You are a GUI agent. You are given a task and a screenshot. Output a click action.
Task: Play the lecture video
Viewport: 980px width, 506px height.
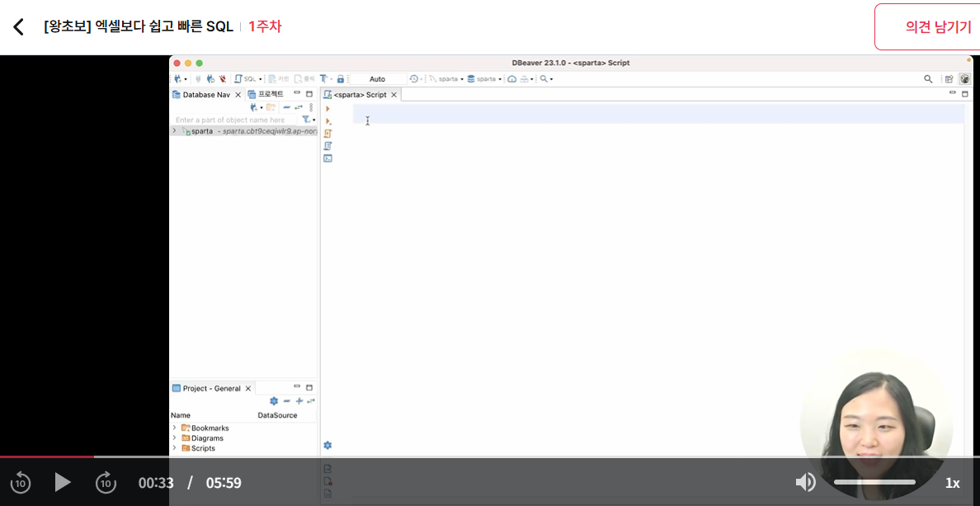[x=63, y=482]
